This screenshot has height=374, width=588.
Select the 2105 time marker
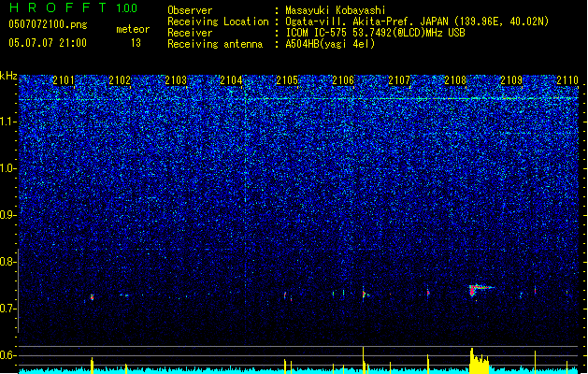287,80
